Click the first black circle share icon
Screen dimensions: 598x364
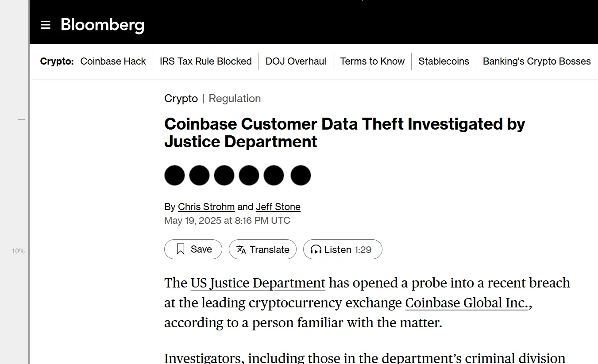coord(174,176)
